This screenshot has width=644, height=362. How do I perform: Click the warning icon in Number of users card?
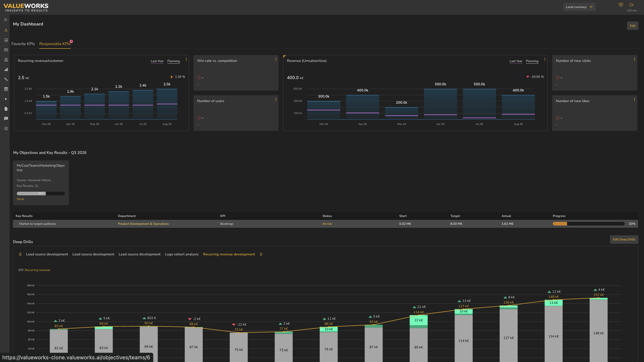(x=199, y=118)
